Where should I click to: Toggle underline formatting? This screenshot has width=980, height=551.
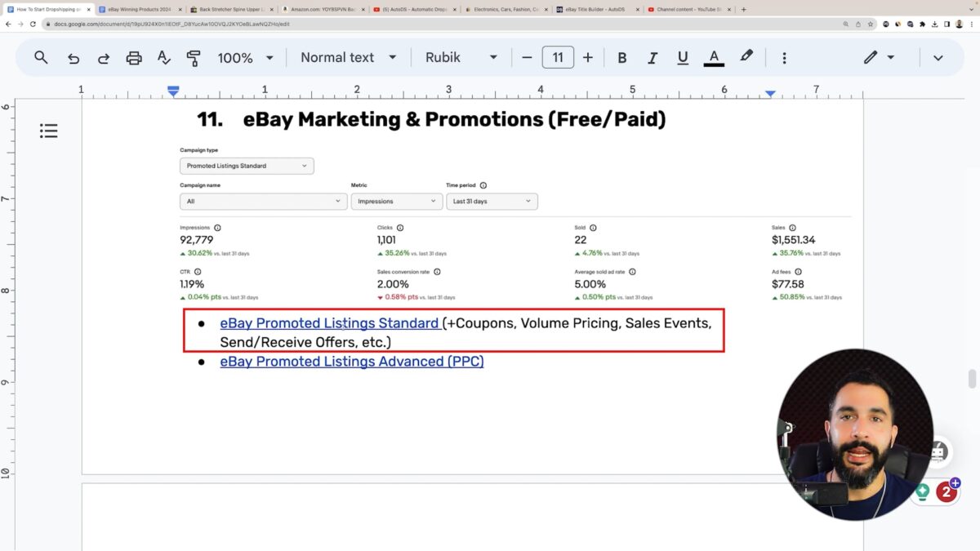pyautogui.click(x=683, y=58)
